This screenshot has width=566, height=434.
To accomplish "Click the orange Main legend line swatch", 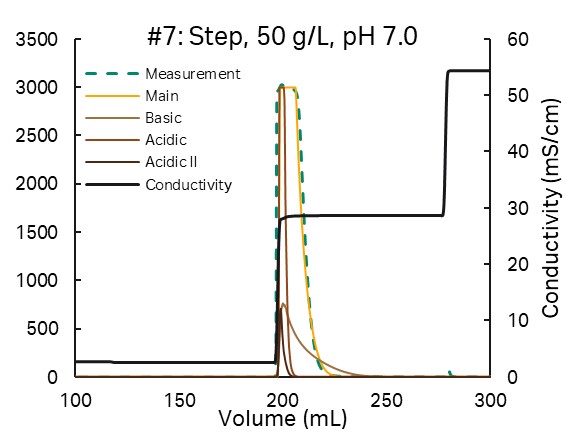I will (112, 96).
